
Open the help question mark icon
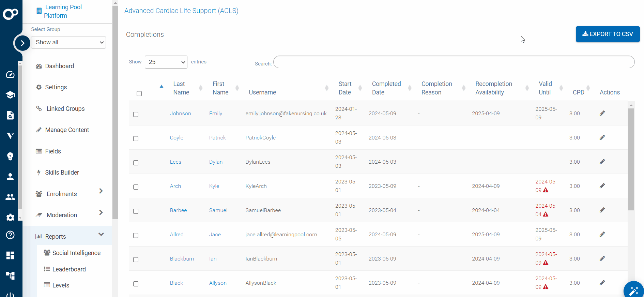[10, 235]
